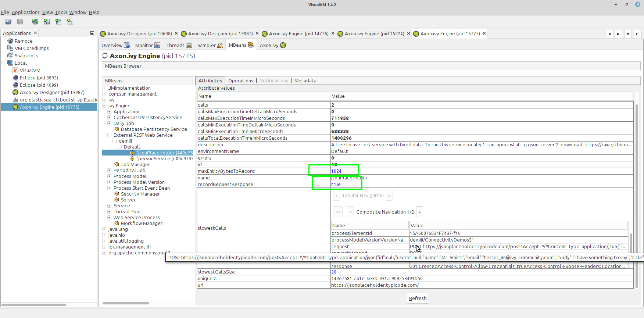Collapse the Local node in Applications
The width and height of the screenshot is (644, 318).
3,63
